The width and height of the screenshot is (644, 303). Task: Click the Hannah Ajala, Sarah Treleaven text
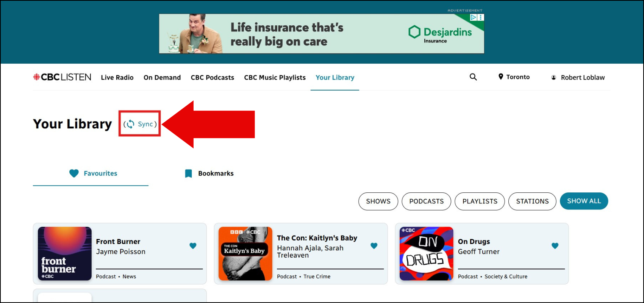[310, 251]
